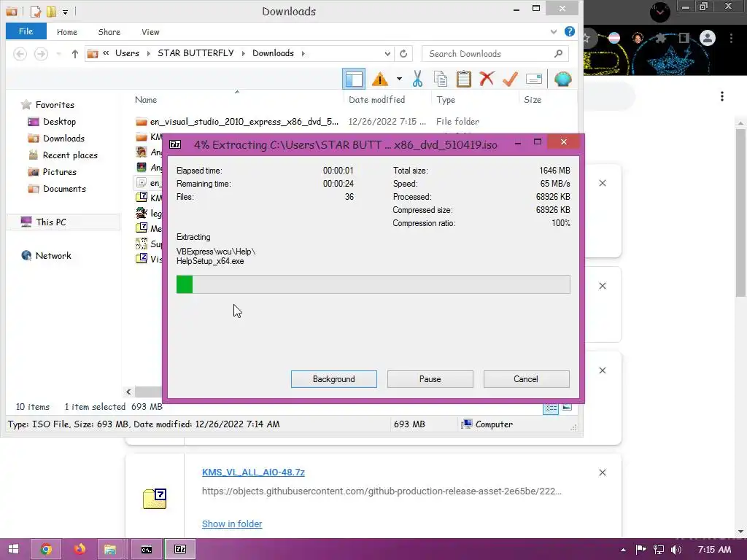Click the envelope card toolbar icon
The height and width of the screenshot is (560, 747).
tap(533, 79)
